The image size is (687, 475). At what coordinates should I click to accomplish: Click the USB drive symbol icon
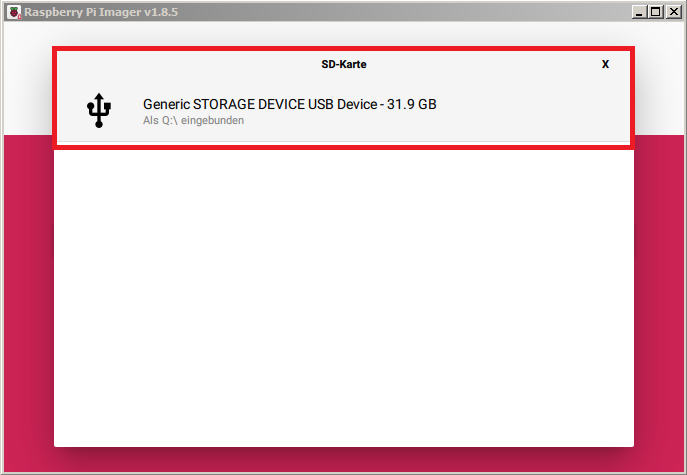tap(100, 110)
